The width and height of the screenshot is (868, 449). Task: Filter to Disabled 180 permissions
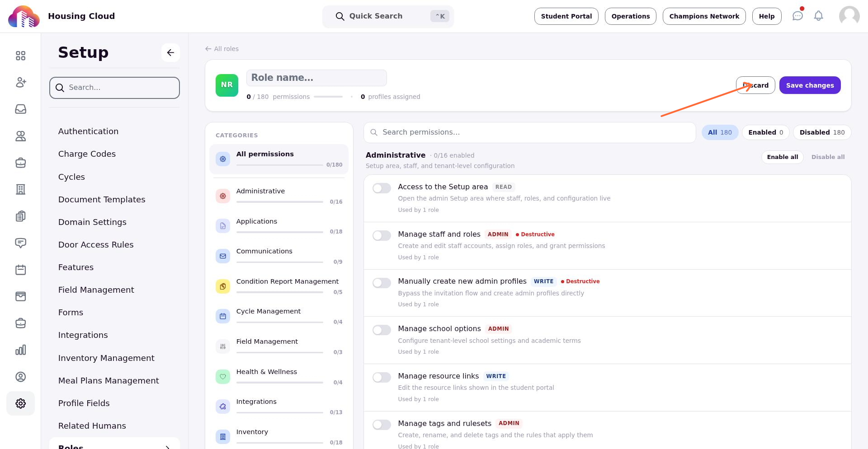(x=822, y=132)
